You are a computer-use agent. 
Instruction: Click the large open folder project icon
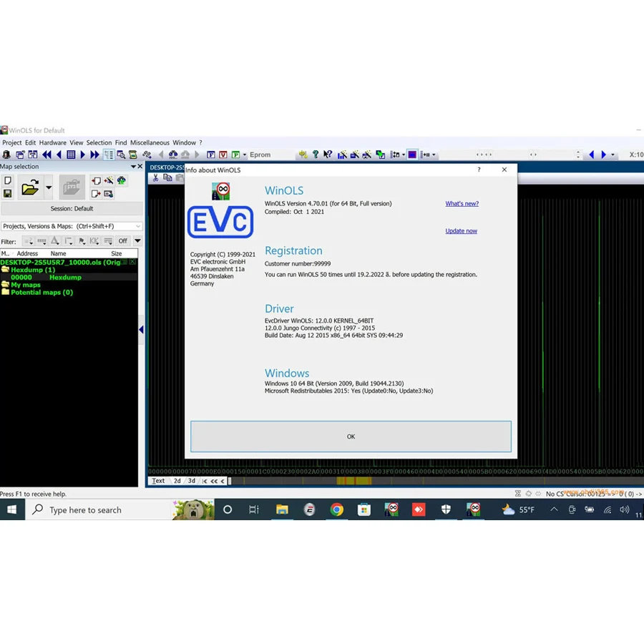coord(30,187)
